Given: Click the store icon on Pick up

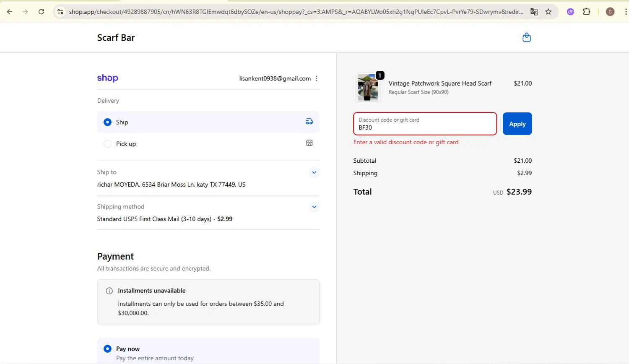Looking at the screenshot, I should (x=309, y=143).
